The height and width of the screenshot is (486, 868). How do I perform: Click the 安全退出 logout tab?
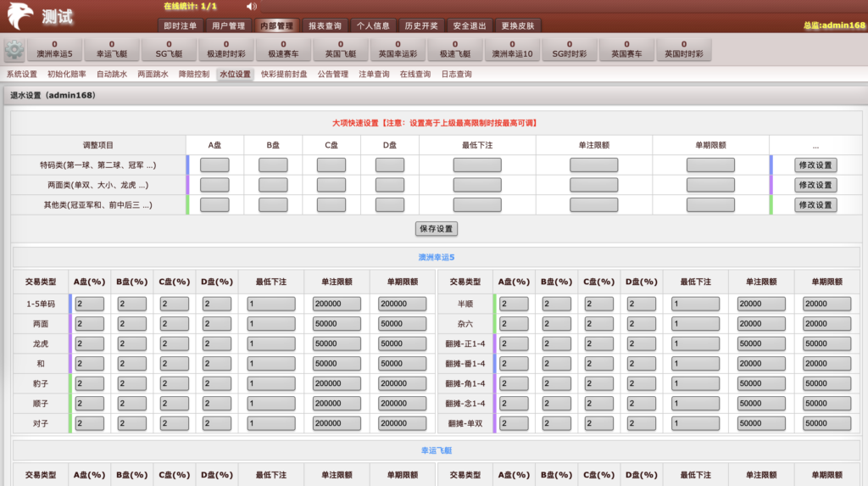click(x=469, y=26)
